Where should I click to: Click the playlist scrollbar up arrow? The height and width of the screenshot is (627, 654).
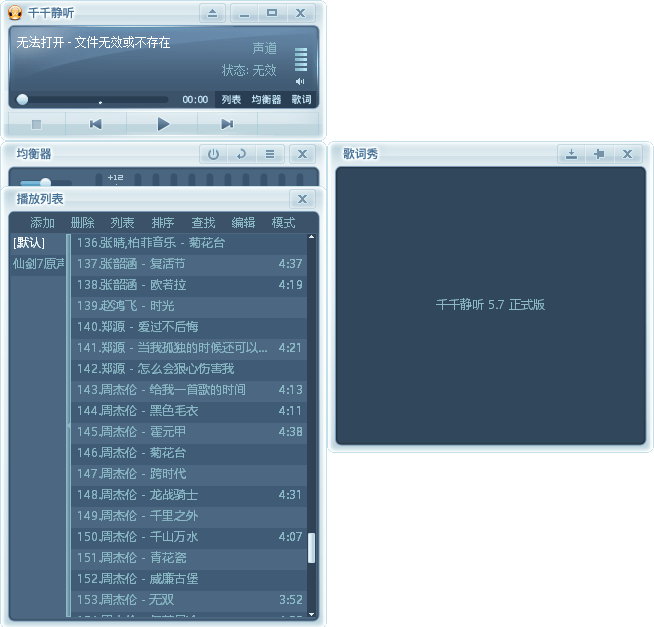(311, 237)
